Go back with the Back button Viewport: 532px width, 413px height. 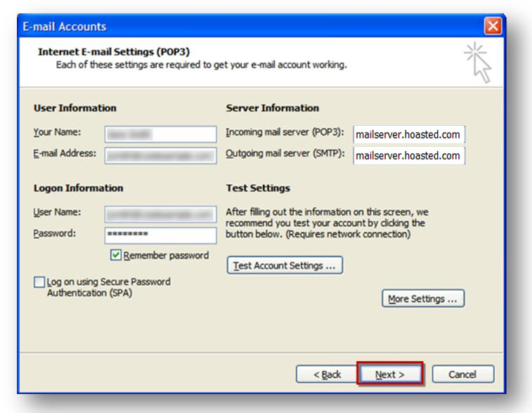click(326, 374)
